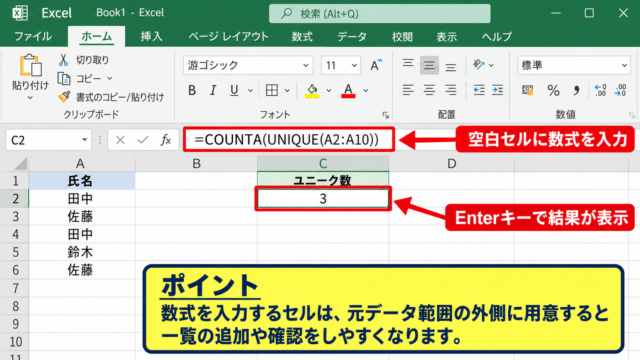The height and width of the screenshot is (360, 640).
Task: Click the search box 検索 (Alt+Q)
Action: point(380,13)
